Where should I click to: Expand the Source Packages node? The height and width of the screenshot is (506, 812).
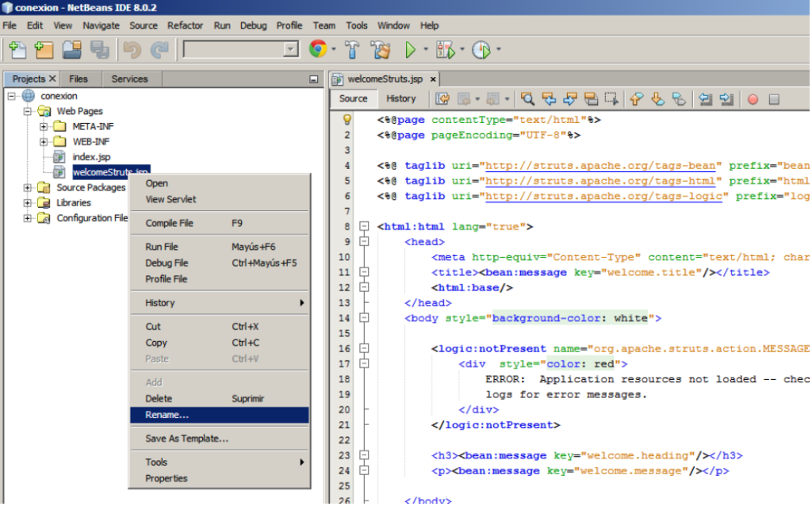(x=27, y=187)
